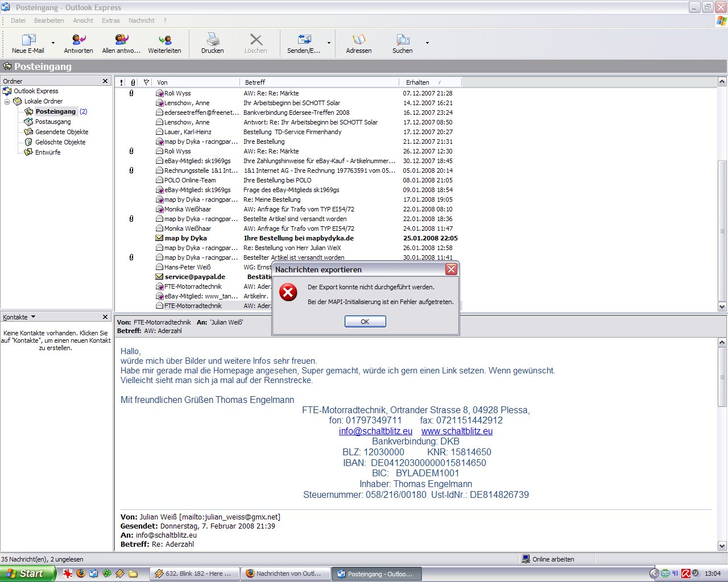728x582 pixels.
Task: Sort by flag column header
Action: pos(146,82)
